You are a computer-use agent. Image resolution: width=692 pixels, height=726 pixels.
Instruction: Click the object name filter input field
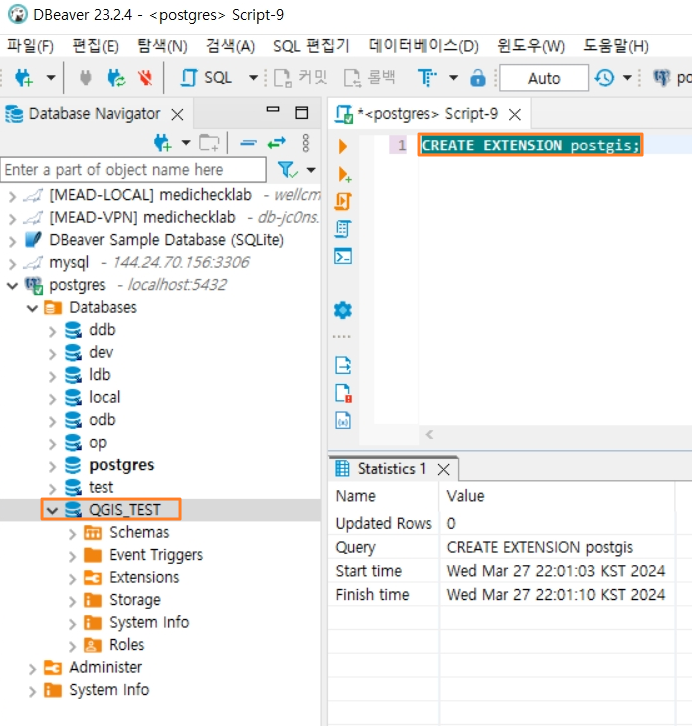click(x=133, y=170)
